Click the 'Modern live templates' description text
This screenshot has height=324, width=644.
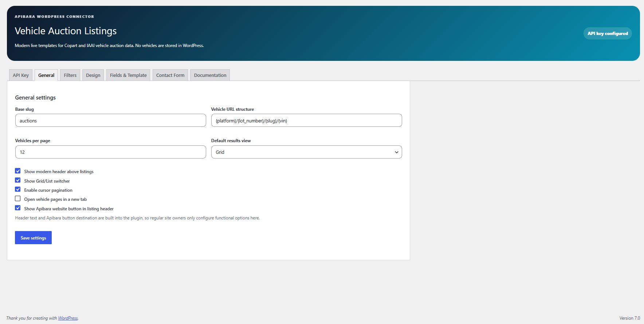[109, 46]
